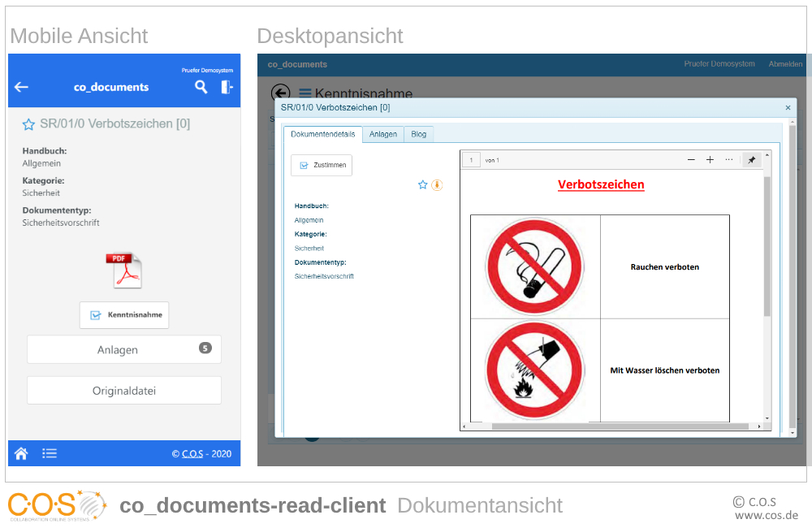Toggle favorite star in desktop dialog

point(422,185)
